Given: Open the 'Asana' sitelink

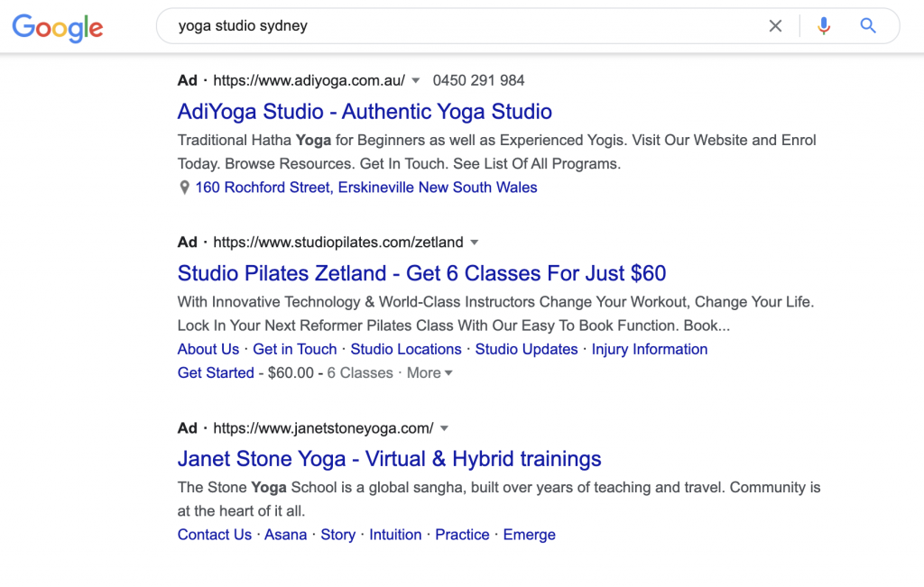Looking at the screenshot, I should (285, 535).
